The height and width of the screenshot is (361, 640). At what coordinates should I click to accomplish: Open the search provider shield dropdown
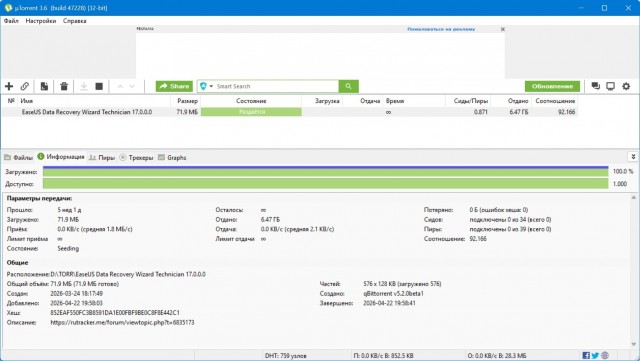point(207,86)
